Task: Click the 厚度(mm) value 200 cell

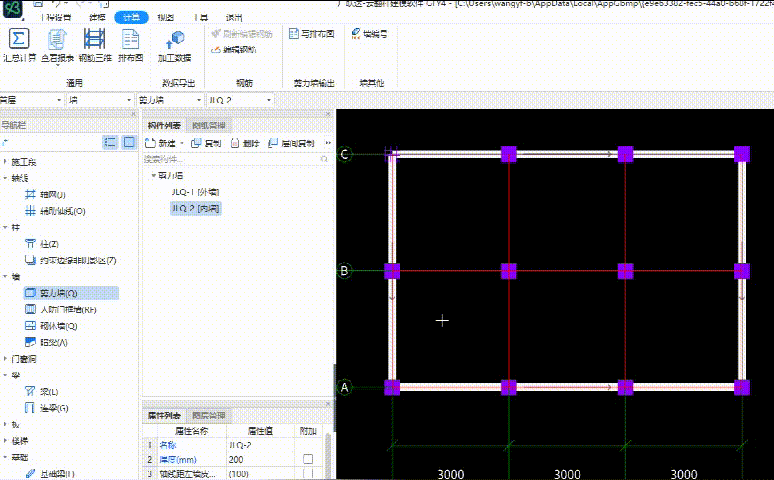Action: coord(260,459)
